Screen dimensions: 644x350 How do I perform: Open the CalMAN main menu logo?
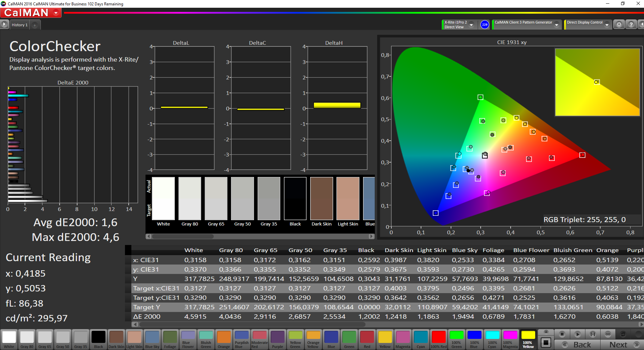[31, 13]
